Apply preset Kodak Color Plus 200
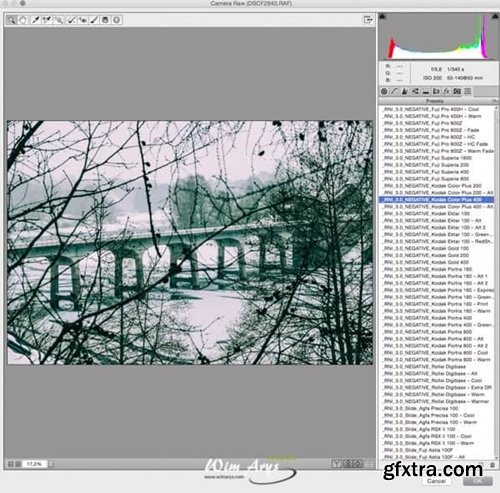The image size is (500, 493). pos(437,186)
